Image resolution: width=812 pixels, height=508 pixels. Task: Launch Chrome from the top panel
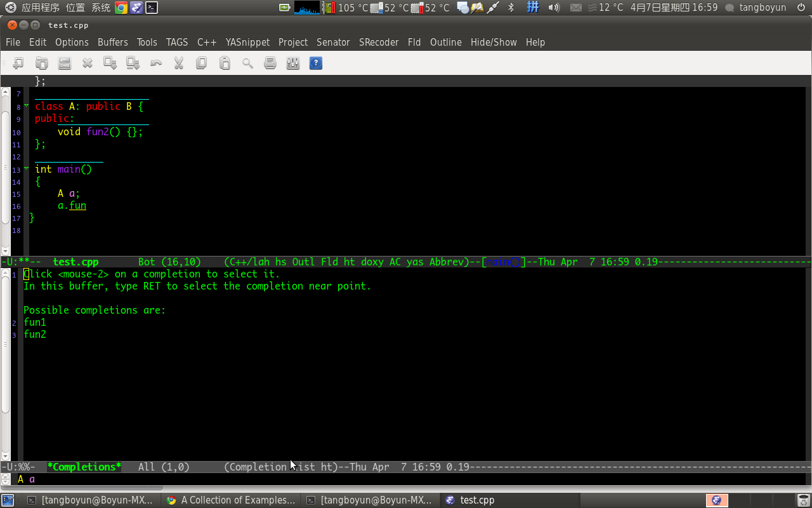121,8
